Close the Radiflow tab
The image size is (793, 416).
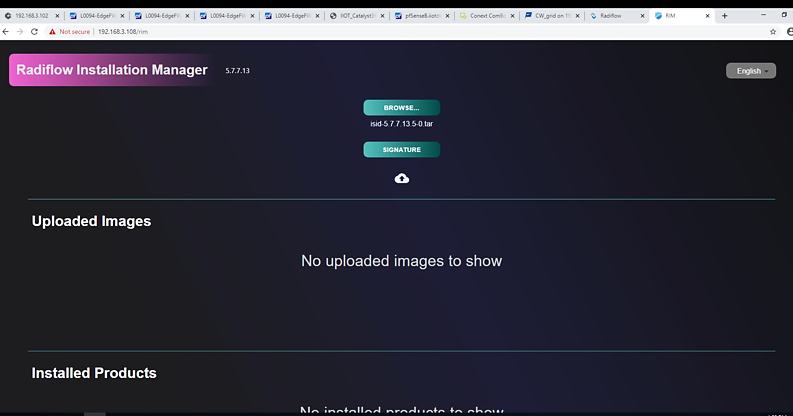pyautogui.click(x=642, y=16)
